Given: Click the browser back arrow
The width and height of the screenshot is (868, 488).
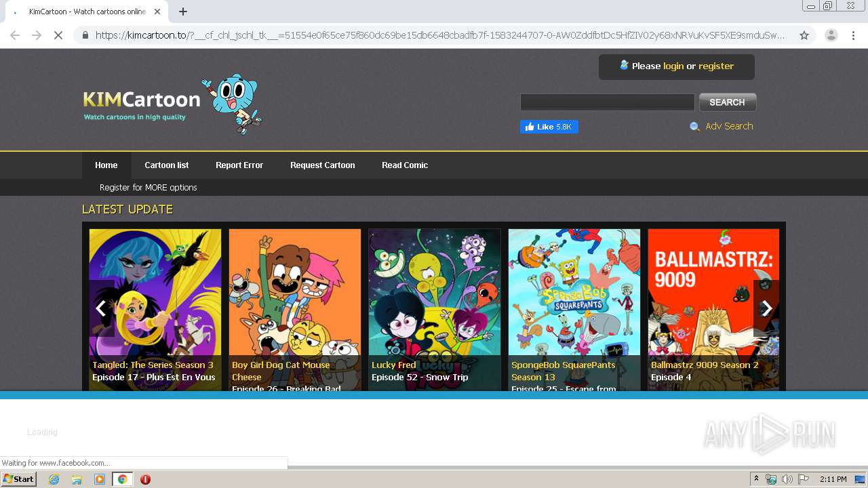Looking at the screenshot, I should [x=15, y=35].
